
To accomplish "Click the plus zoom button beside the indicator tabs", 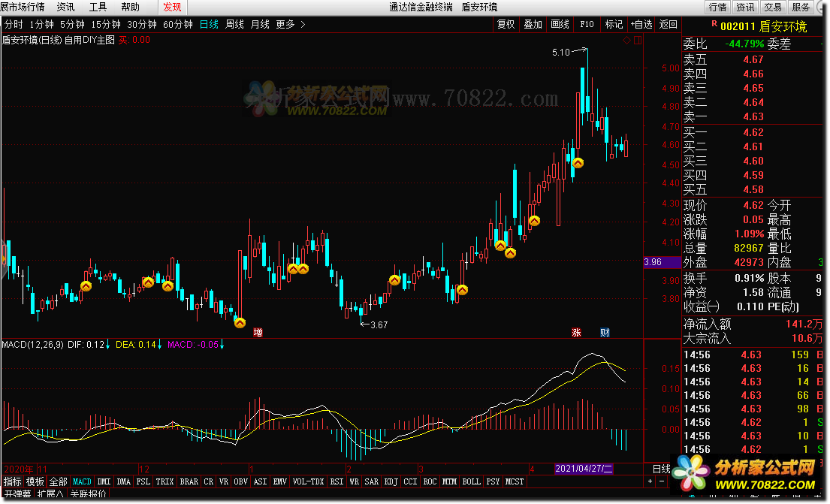I will [650, 481].
